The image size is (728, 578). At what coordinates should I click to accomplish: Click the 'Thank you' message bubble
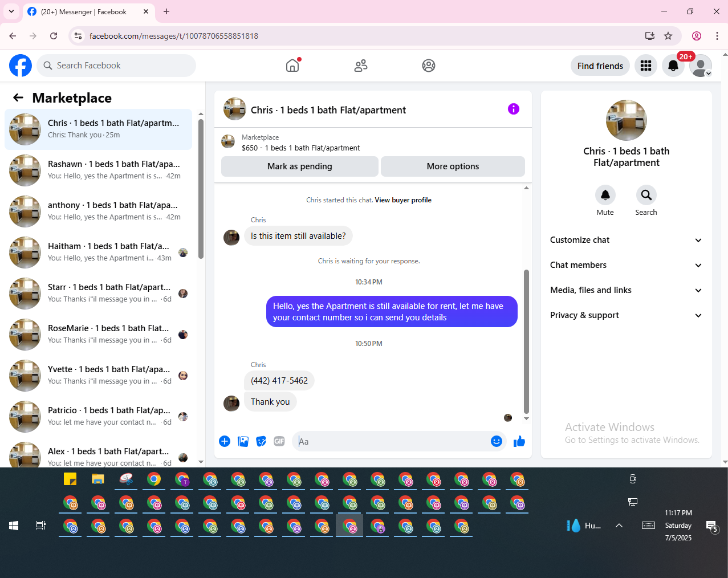[270, 402]
